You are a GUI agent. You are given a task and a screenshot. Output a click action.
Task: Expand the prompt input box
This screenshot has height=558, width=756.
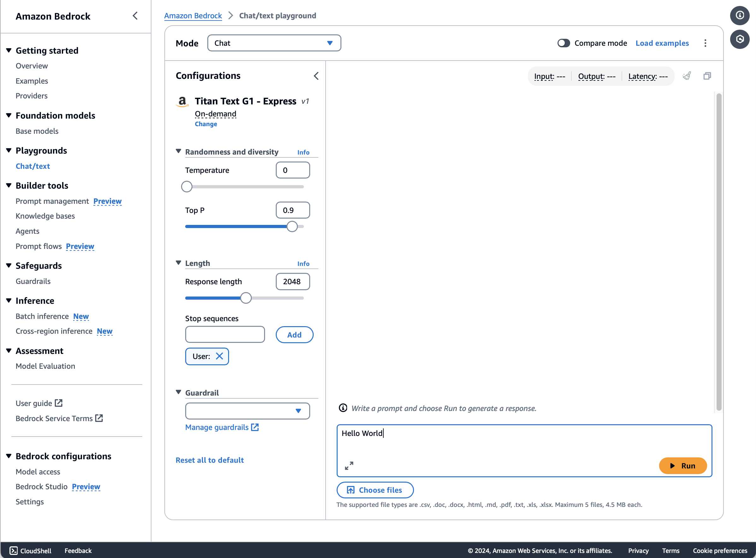point(349,466)
